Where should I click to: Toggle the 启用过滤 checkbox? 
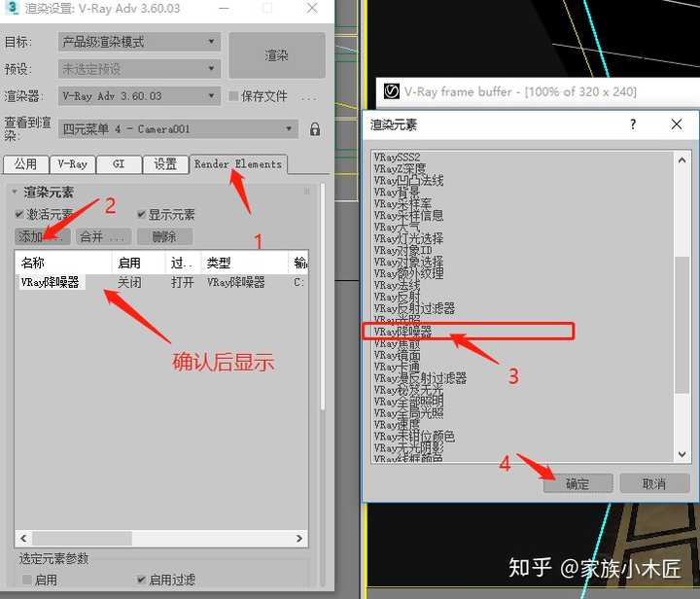(x=141, y=580)
